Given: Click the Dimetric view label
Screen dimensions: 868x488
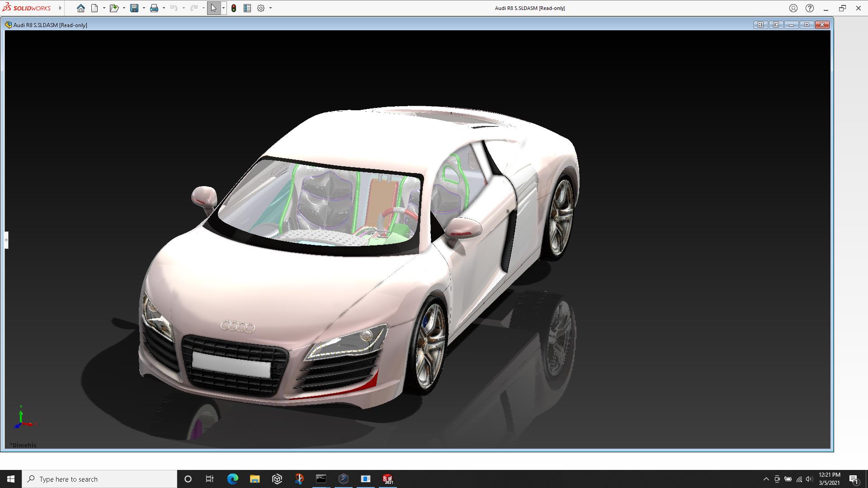Looking at the screenshot, I should (24, 445).
